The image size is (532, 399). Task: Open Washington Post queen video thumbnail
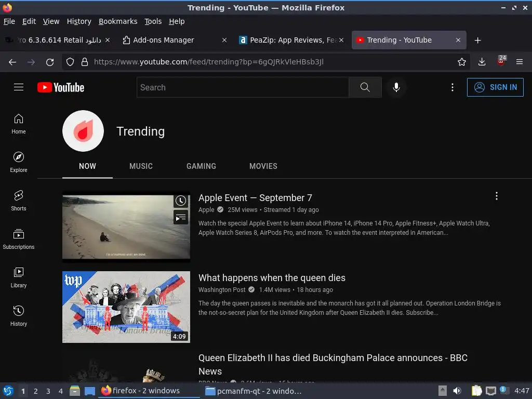pyautogui.click(x=126, y=307)
